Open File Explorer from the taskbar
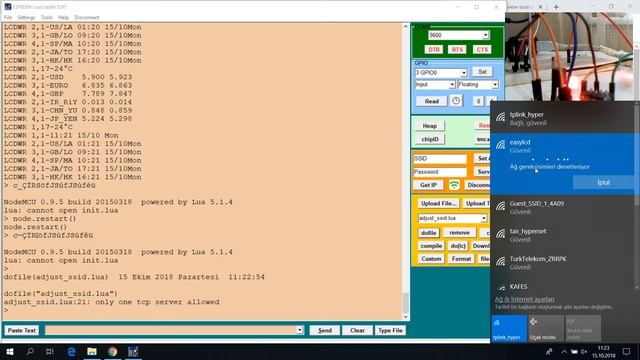640x360 pixels. point(92,351)
